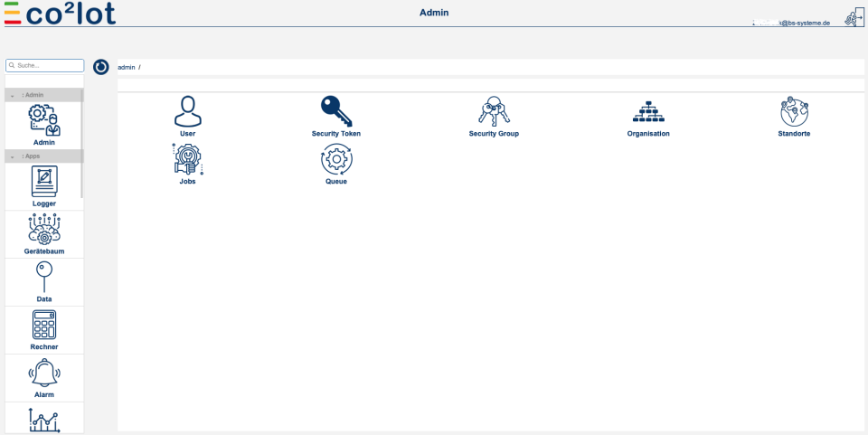Click the Logger label in sidebar
Screen dimensions: 868x435
coord(44,203)
